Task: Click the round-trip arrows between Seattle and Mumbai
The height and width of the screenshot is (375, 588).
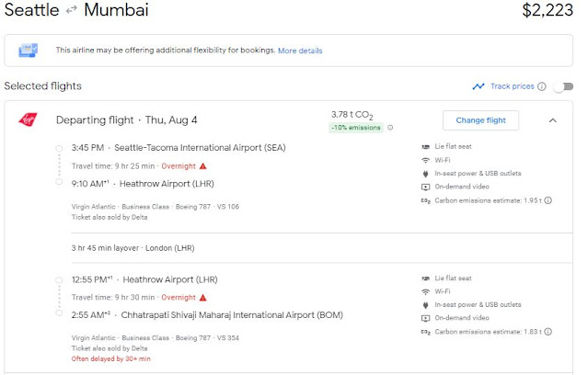Action: click(x=70, y=11)
